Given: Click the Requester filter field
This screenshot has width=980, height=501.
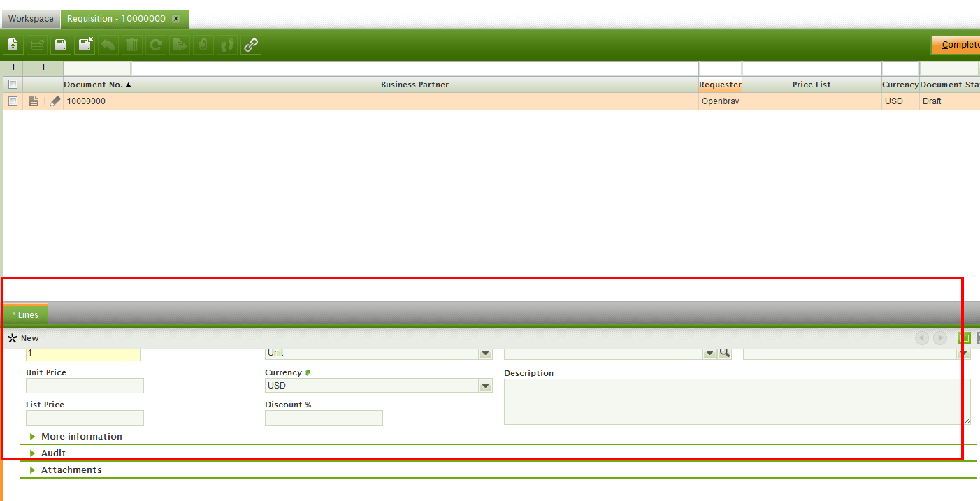Looking at the screenshot, I should point(720,68).
